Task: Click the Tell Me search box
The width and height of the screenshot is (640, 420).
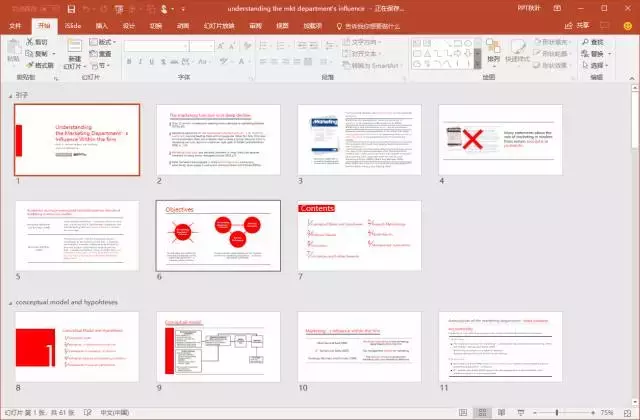Action: click(x=368, y=26)
